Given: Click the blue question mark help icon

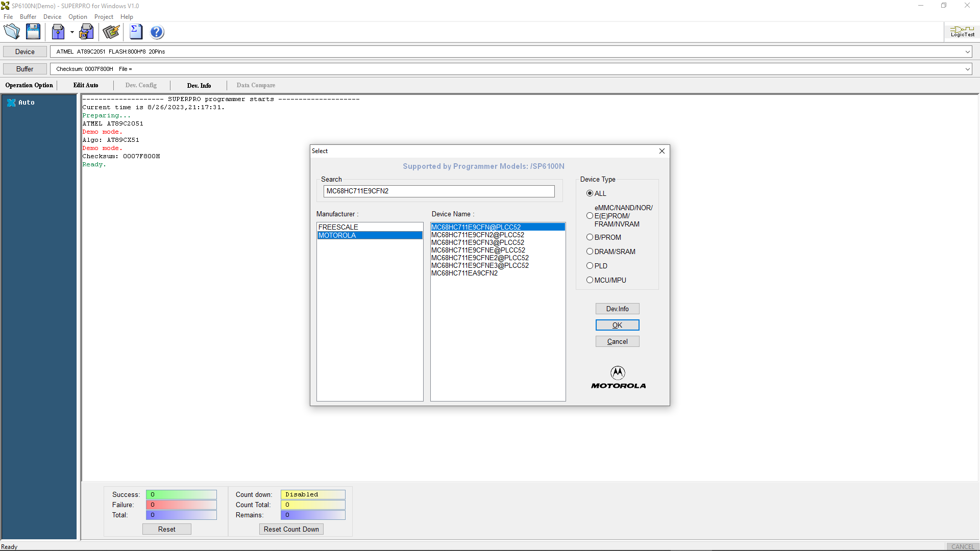Looking at the screenshot, I should coord(157,32).
